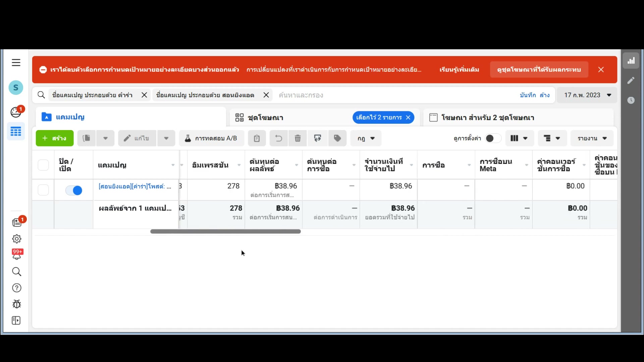Open the กฎ rules dropdown

[366, 138]
